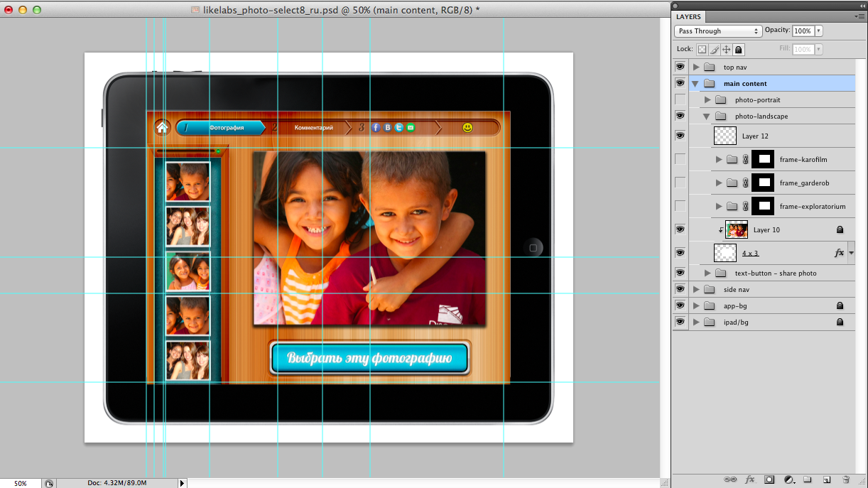Open the Pass Through blend mode dropdown
The image size is (868, 488).
717,31
